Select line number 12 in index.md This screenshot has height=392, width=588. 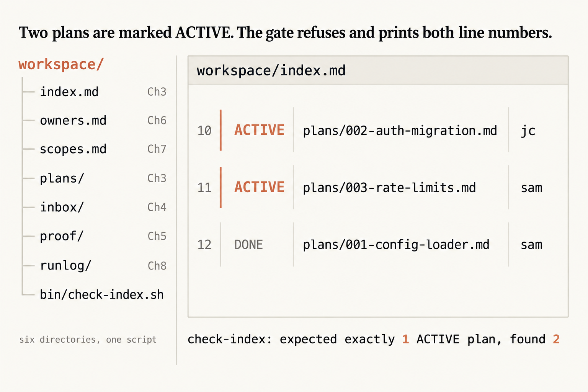point(204,245)
